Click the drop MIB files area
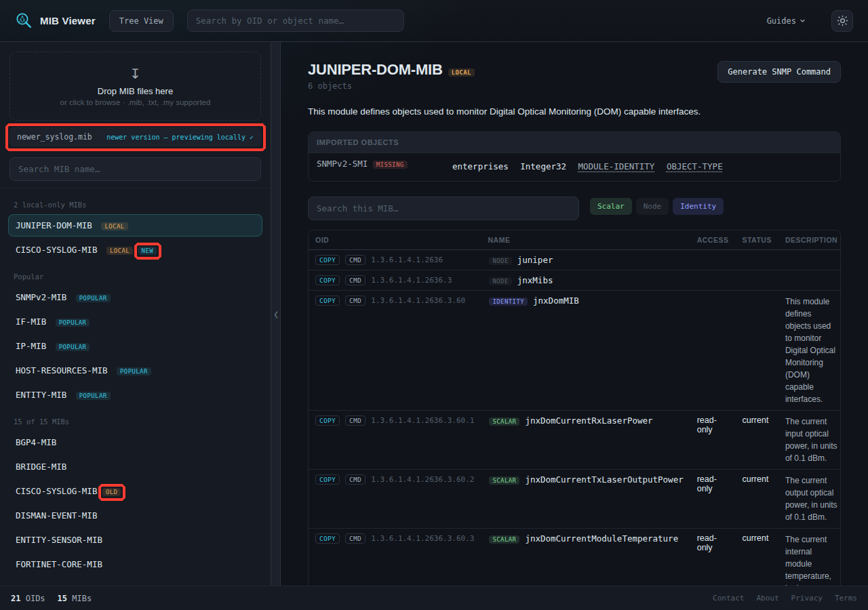 [135, 86]
